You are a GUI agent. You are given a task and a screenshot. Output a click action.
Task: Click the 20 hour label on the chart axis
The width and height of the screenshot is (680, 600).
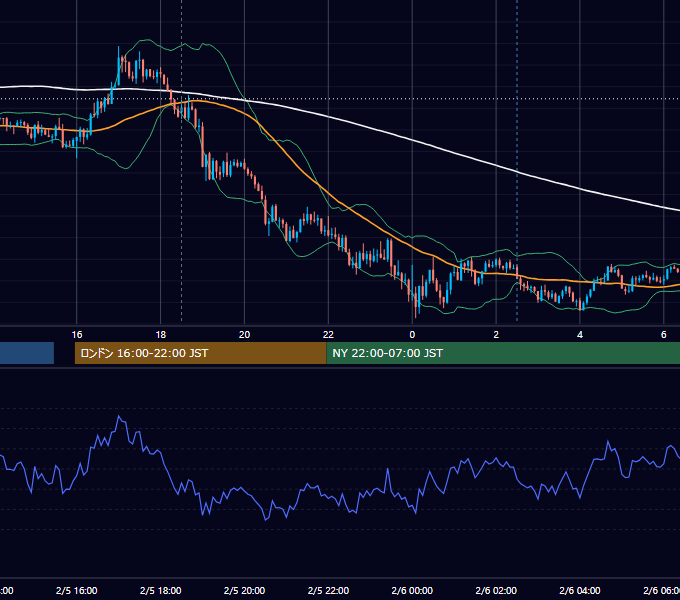click(x=245, y=335)
